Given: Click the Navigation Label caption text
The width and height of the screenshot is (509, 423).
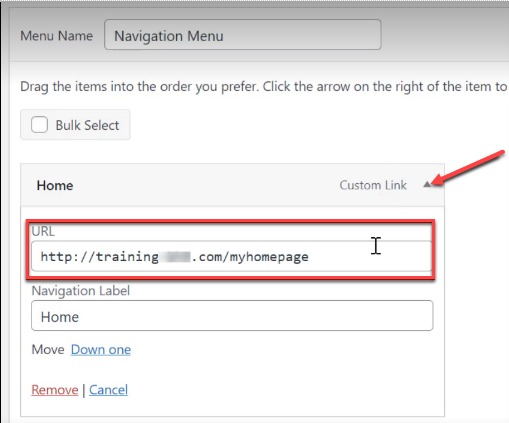Looking at the screenshot, I should point(81,291).
